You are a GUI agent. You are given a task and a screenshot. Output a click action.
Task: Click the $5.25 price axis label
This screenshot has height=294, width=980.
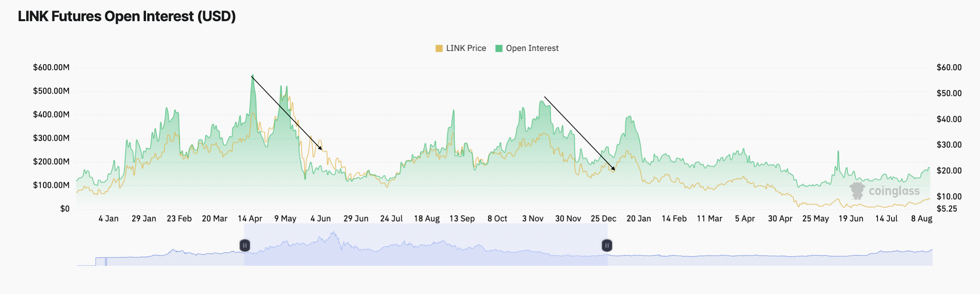pos(947,209)
